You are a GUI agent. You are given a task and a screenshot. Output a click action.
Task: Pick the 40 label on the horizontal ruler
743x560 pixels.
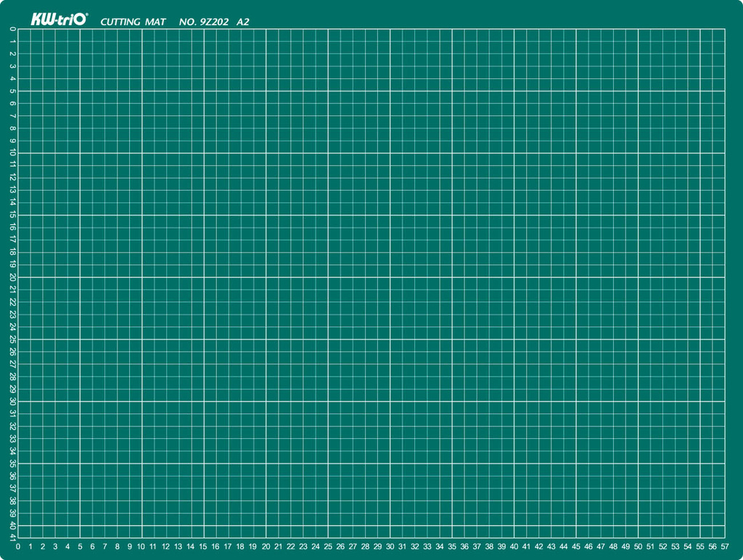click(514, 546)
